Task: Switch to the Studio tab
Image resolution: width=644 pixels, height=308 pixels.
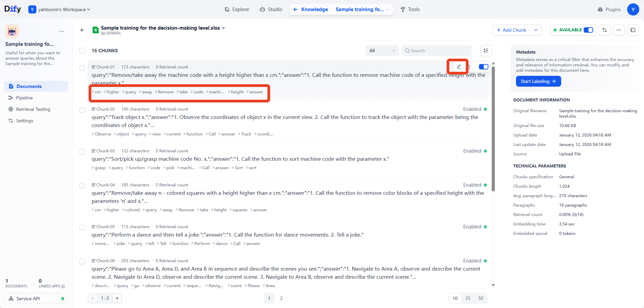Action: click(271, 9)
